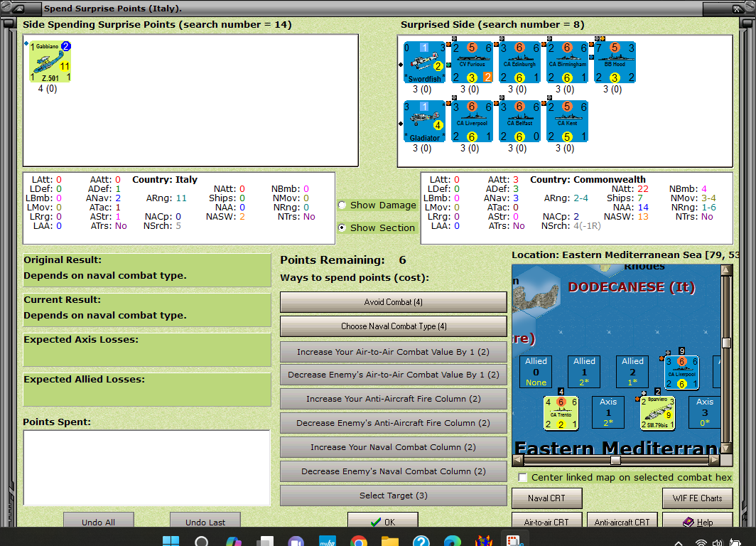The image size is (756, 546).
Task: Select the Gladiator aircraft counter
Action: tap(424, 122)
